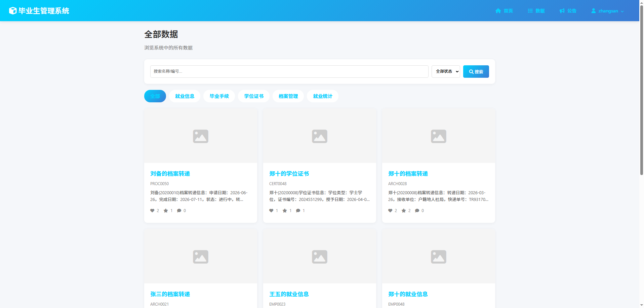Click the ARCH0028 code text
The width and height of the screenshot is (644, 308).
397,184
